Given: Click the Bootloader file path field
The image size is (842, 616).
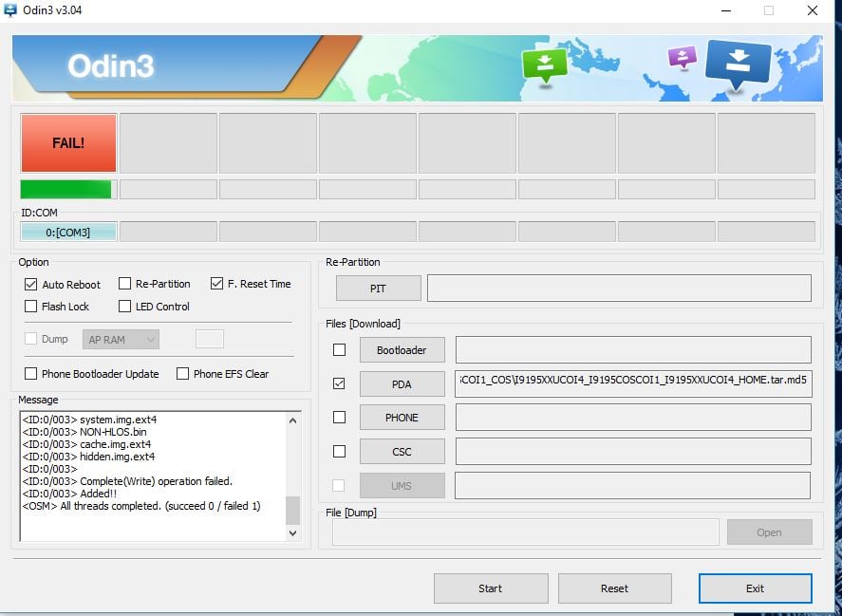Looking at the screenshot, I should tap(633, 349).
